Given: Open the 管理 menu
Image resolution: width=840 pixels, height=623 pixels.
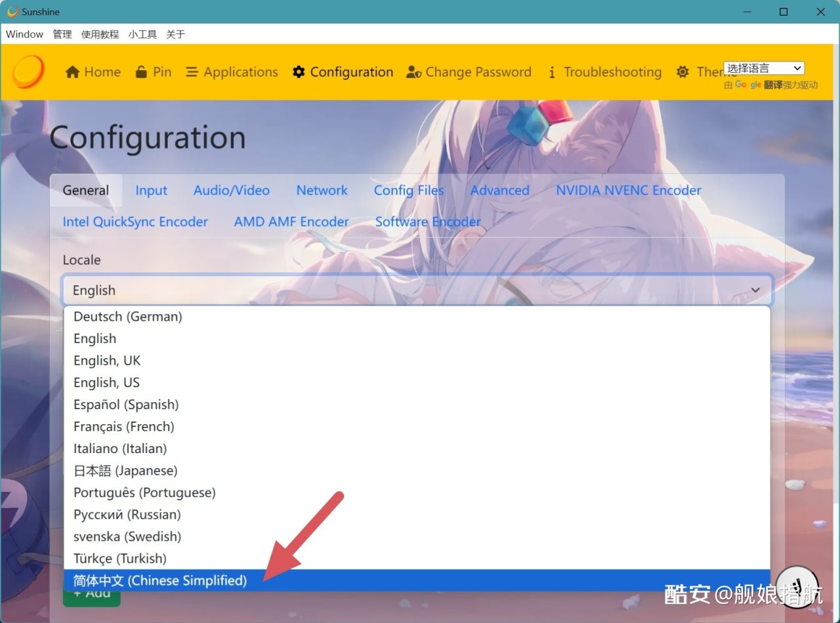Looking at the screenshot, I should click(x=62, y=34).
